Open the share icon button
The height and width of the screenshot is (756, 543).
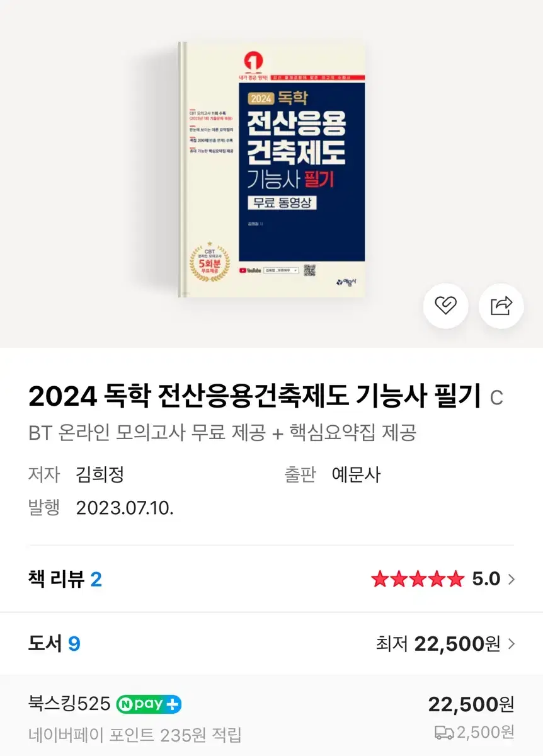(x=501, y=306)
